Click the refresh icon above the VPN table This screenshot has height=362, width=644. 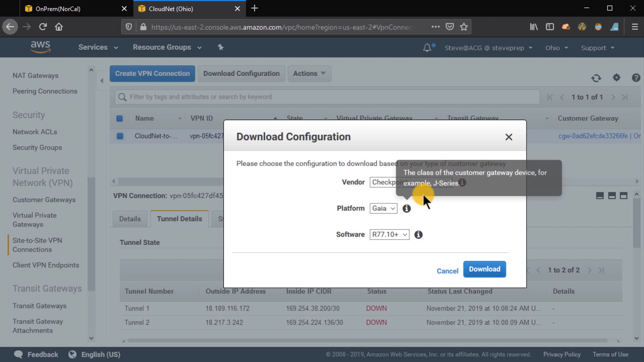[596, 78]
